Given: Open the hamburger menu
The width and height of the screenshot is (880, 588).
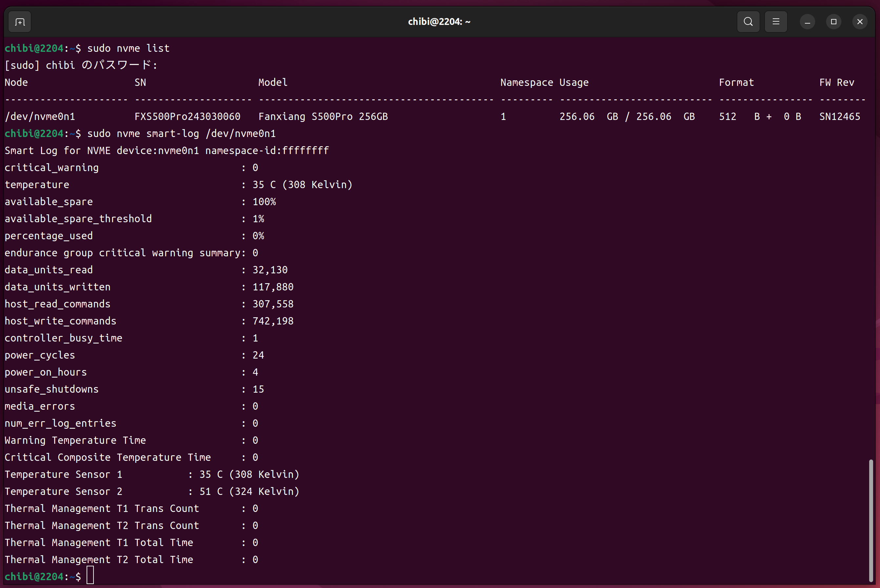Looking at the screenshot, I should point(776,22).
